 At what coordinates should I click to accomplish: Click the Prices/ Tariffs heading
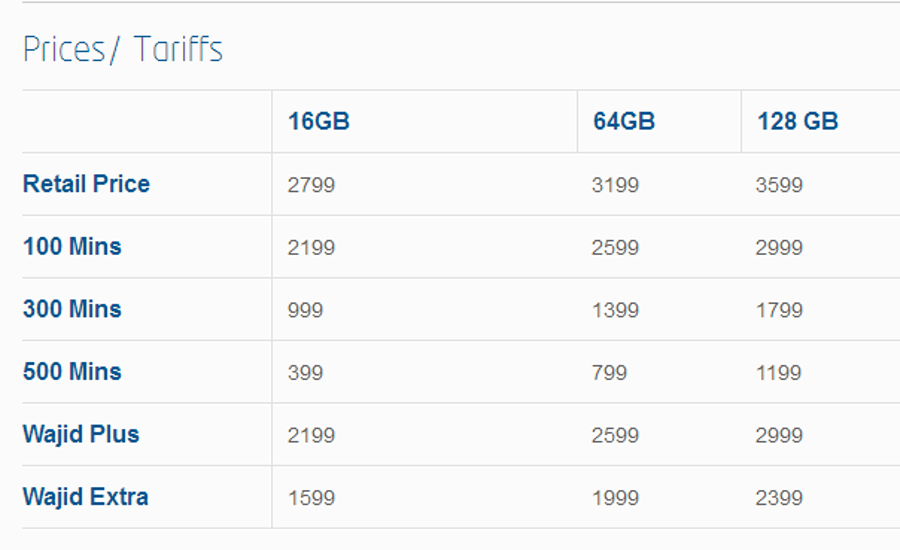click(x=123, y=49)
